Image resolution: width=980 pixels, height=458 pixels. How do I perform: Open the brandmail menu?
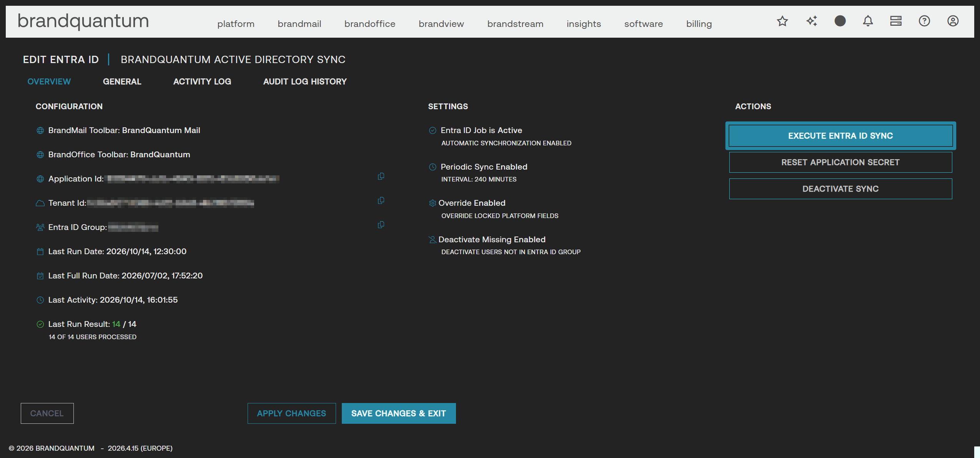tap(299, 24)
